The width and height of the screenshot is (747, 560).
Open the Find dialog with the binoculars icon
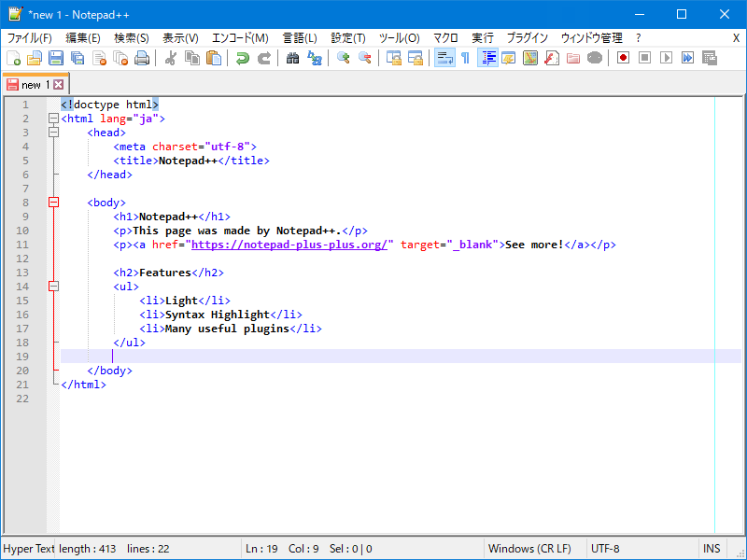pos(291,57)
